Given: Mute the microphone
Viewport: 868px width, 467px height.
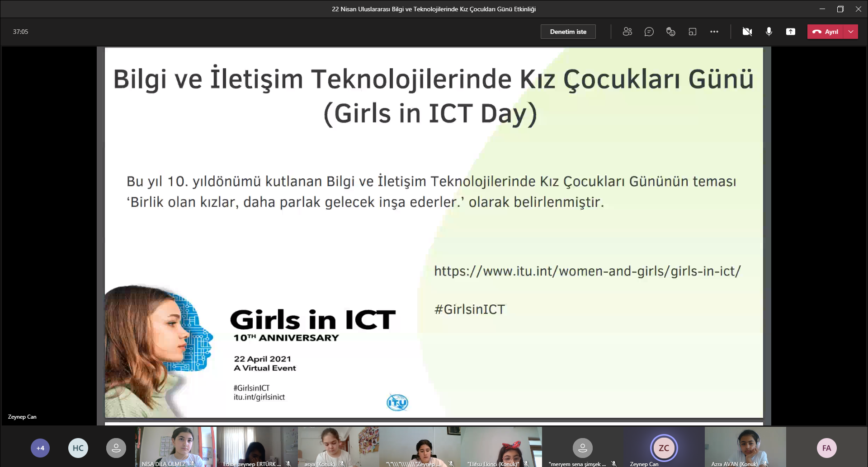Looking at the screenshot, I should click(x=769, y=32).
